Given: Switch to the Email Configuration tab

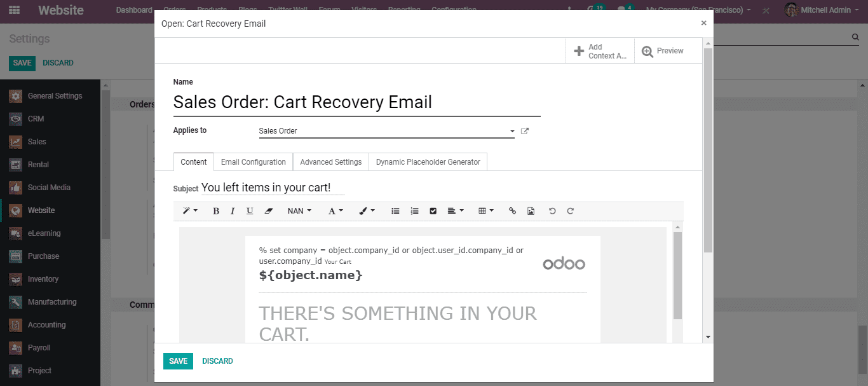Looking at the screenshot, I should coord(253,162).
